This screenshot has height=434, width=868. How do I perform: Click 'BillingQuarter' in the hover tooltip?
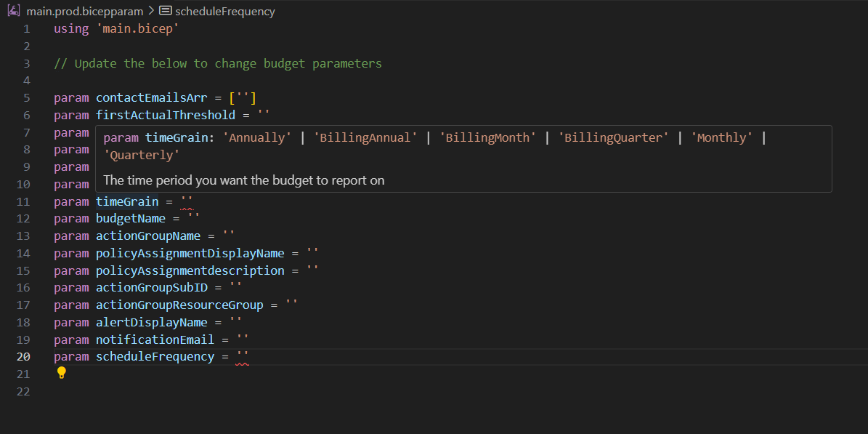pyautogui.click(x=613, y=137)
